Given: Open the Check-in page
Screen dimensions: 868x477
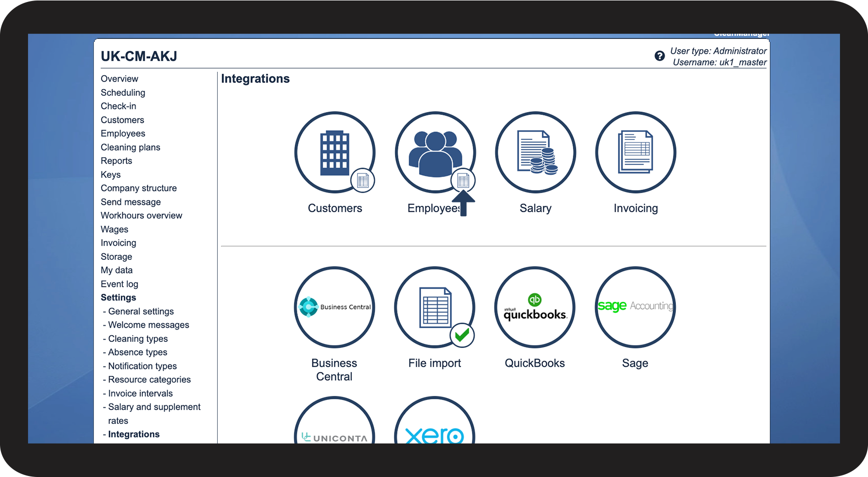Looking at the screenshot, I should (118, 106).
